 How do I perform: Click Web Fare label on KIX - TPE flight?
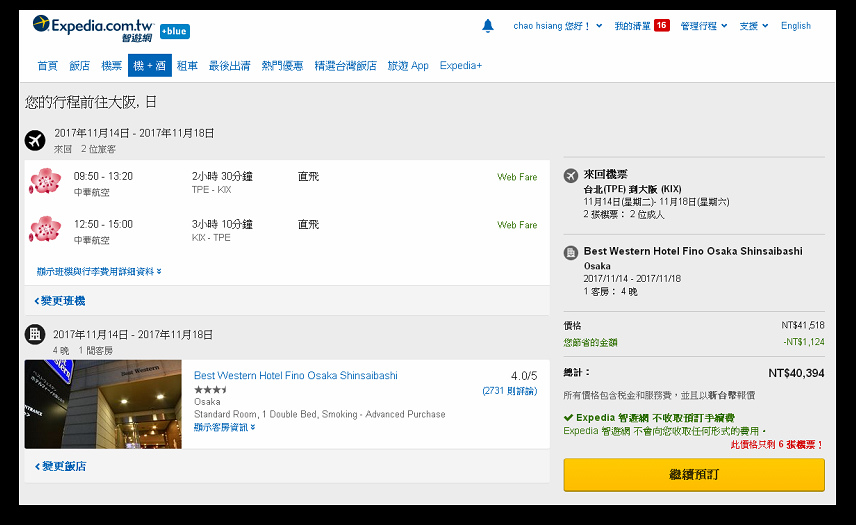[x=517, y=225]
